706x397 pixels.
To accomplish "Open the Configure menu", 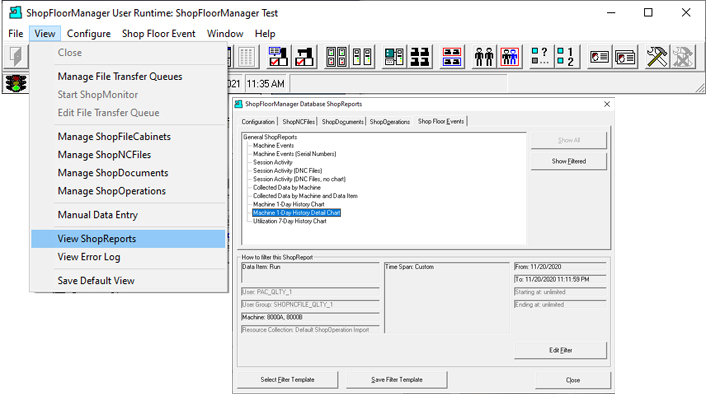I will point(89,34).
